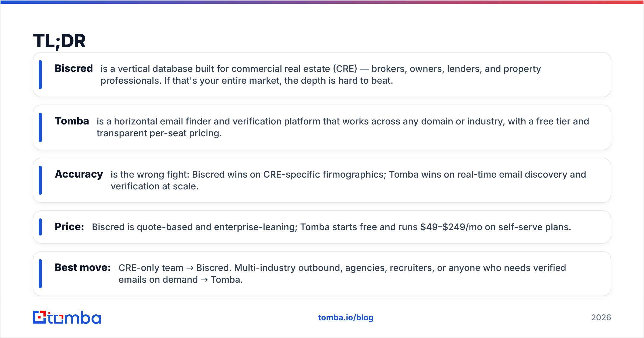Screen dimensions: 644x338
Task: Click the TL;DR heading
Action: pos(59,41)
